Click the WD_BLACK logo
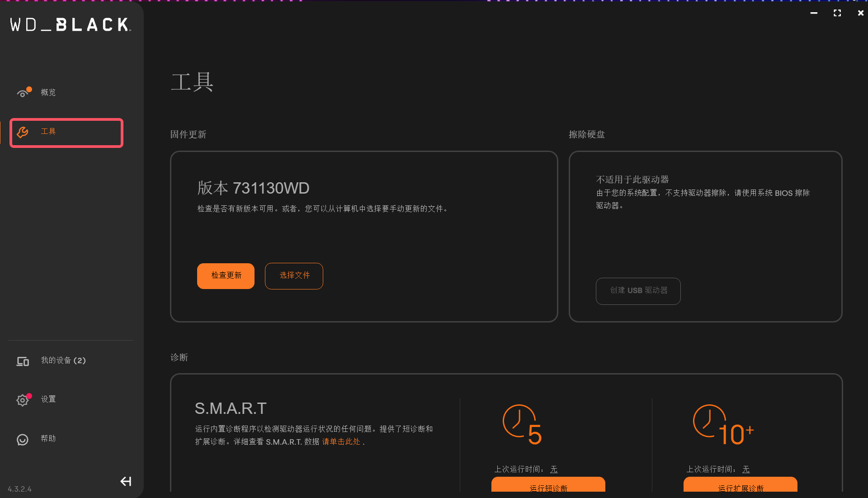The width and height of the screenshot is (868, 498). tap(71, 25)
